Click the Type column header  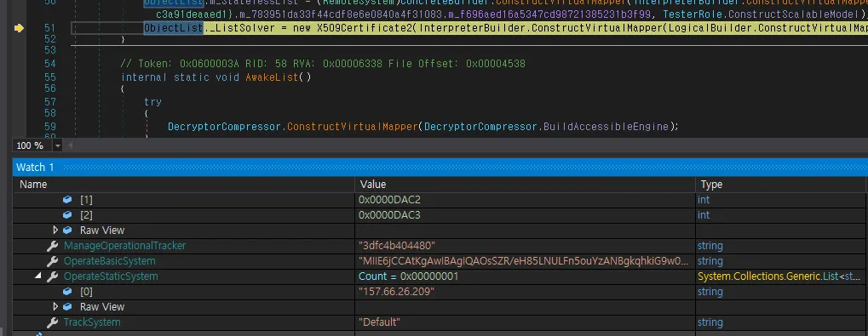pos(711,184)
